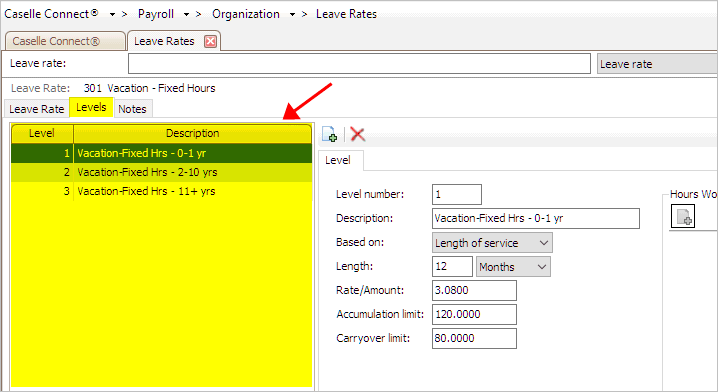Select row Vacation-Fixed Hrs - 0-1 yr

162,153
